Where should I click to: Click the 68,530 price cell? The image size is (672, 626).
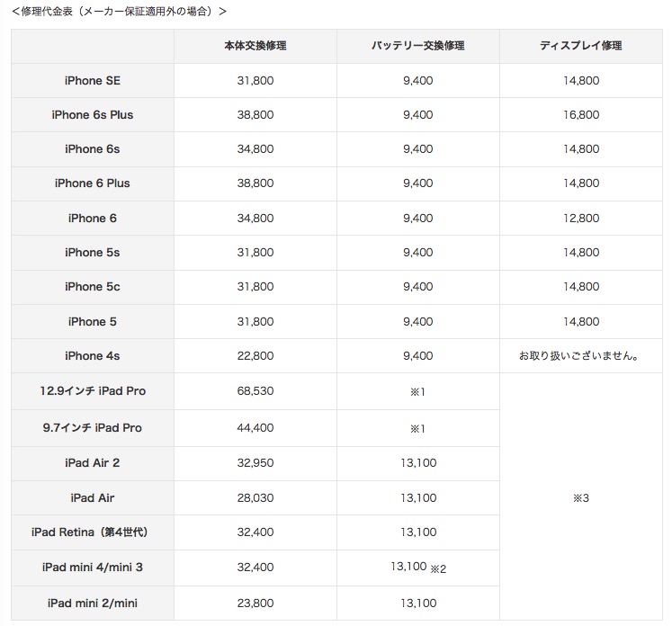(255, 391)
